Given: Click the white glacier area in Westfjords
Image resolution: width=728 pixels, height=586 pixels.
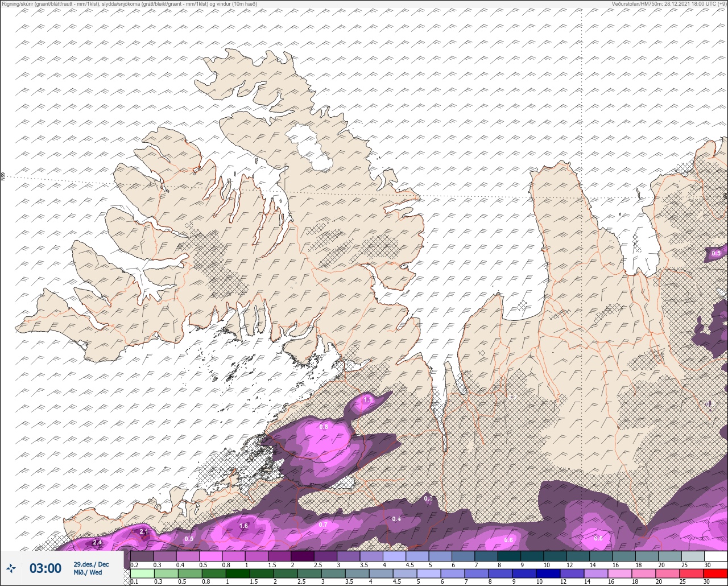Looking at the screenshot, I should [x=310, y=147].
